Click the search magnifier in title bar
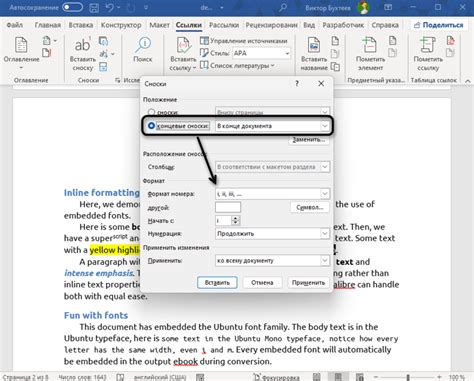The height and width of the screenshot is (381, 474). tap(283, 7)
